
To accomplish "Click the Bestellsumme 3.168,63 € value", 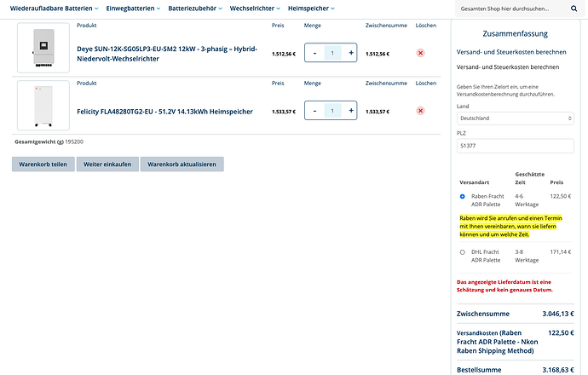I will pyautogui.click(x=558, y=370).
